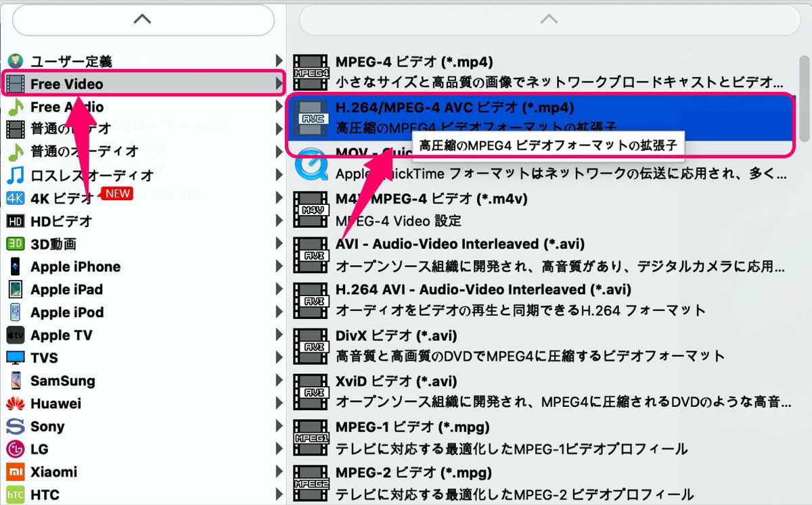Viewport: 812px width, 505px height.
Task: Choose H.264/MPEG-4 AVC ビデオ (*.mp4) format
Action: pos(541,118)
